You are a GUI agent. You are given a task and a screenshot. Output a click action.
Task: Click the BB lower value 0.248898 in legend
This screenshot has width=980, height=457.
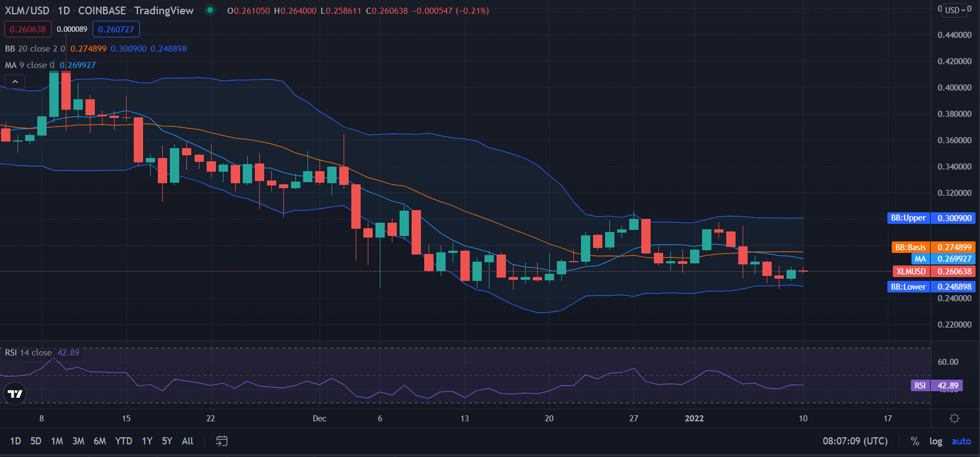coord(169,48)
